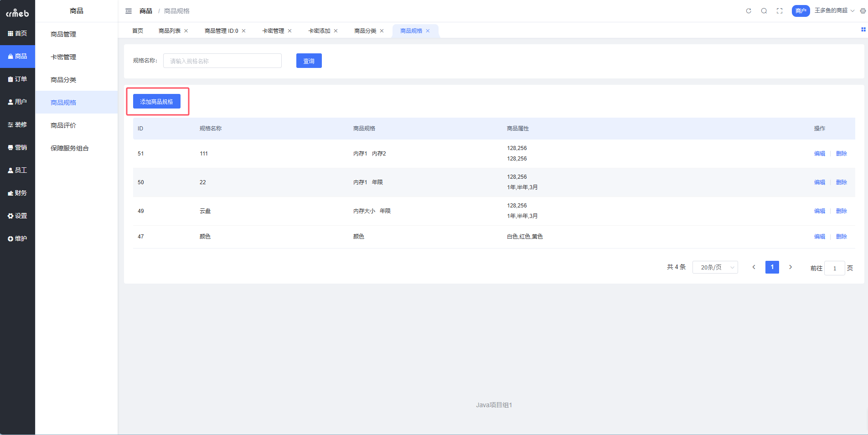This screenshot has width=868, height=435.
Task: Close the 商品列表 tab
Action: (x=186, y=31)
